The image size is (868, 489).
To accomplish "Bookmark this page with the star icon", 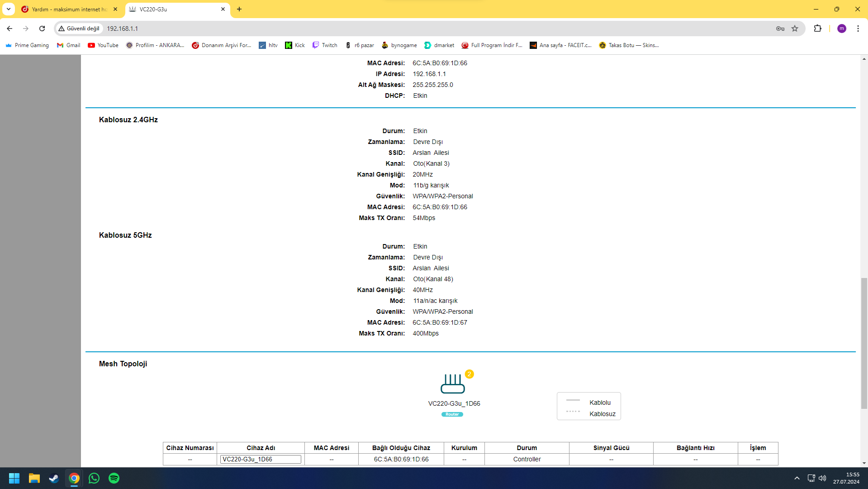I will tap(795, 29).
